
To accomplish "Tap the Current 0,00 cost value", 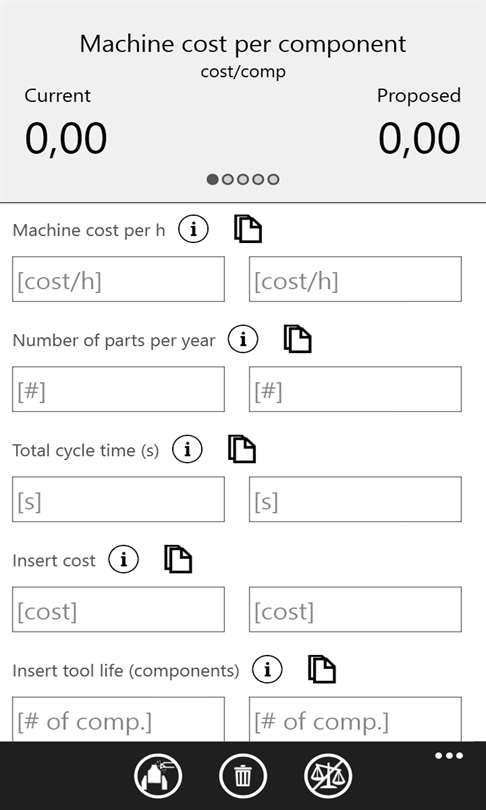I will pyautogui.click(x=66, y=139).
